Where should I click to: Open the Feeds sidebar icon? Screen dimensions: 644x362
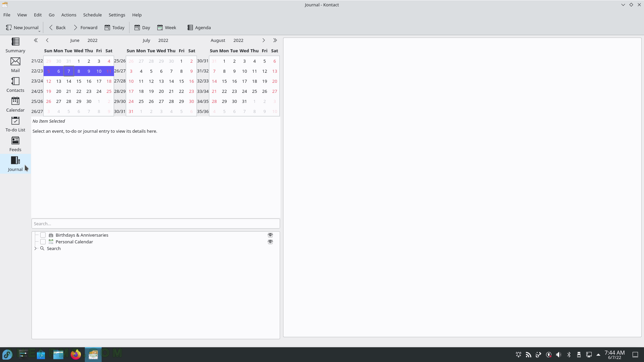tap(15, 144)
